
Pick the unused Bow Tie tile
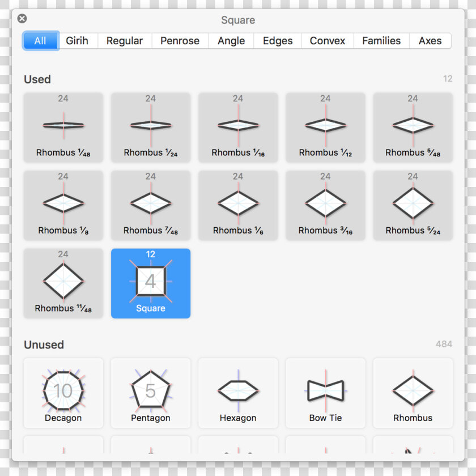click(x=325, y=393)
